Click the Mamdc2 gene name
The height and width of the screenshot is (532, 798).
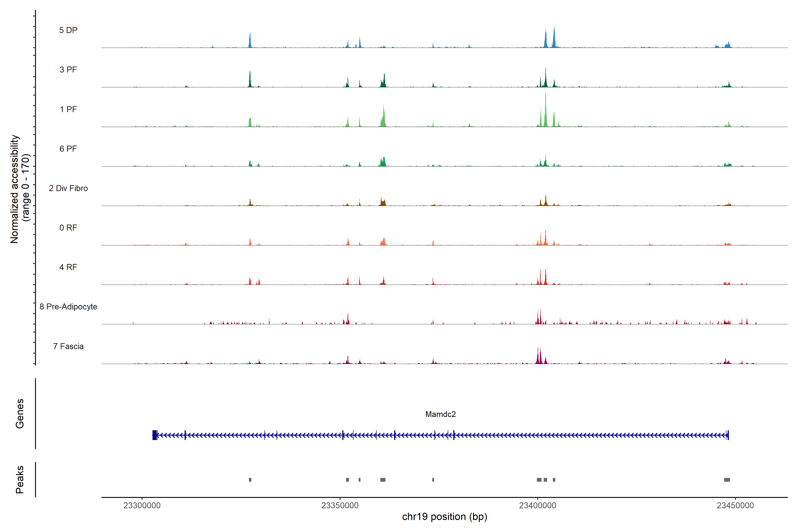point(440,414)
